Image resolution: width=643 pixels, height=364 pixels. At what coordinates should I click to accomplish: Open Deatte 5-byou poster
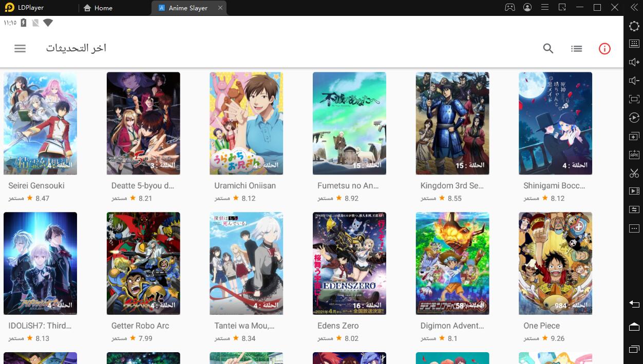pyautogui.click(x=143, y=123)
